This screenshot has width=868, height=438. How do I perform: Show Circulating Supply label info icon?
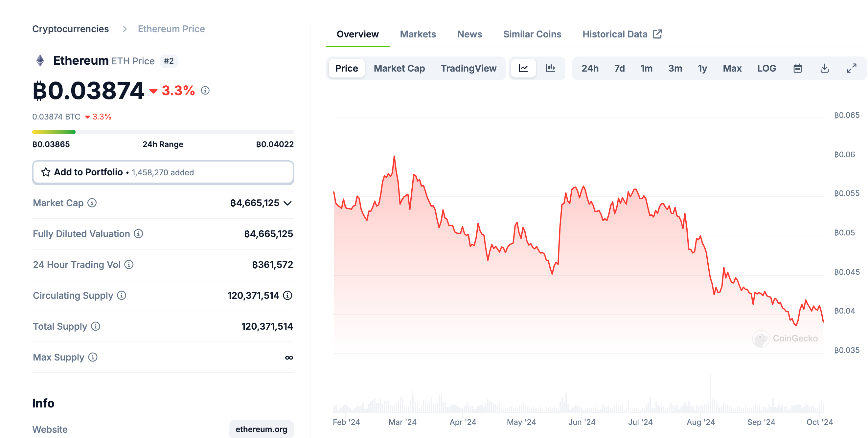coord(122,295)
